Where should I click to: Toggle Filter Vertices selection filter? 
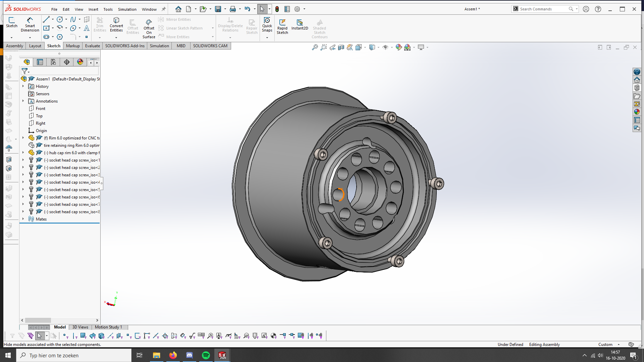(65, 336)
